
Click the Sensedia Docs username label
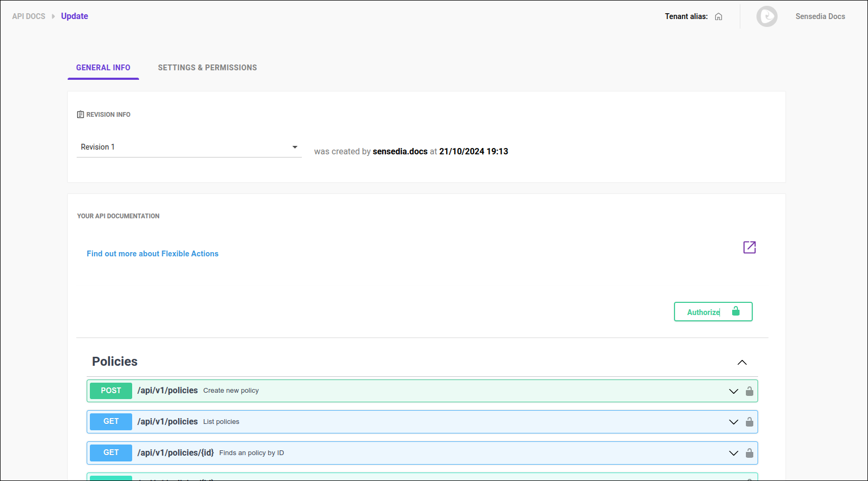[820, 16]
